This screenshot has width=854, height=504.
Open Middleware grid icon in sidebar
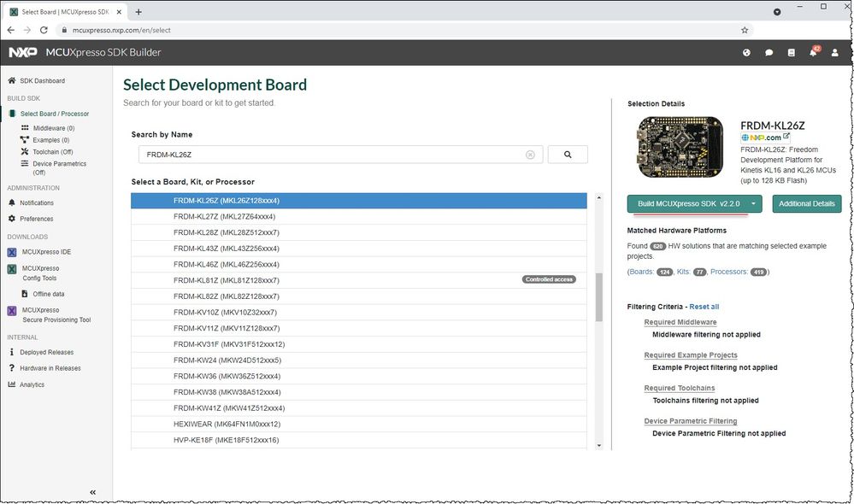(25, 128)
